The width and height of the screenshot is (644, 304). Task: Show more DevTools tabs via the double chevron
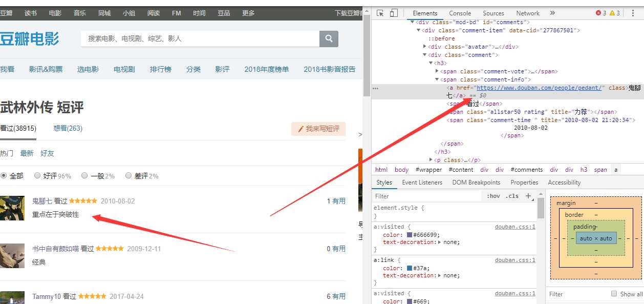click(x=552, y=13)
